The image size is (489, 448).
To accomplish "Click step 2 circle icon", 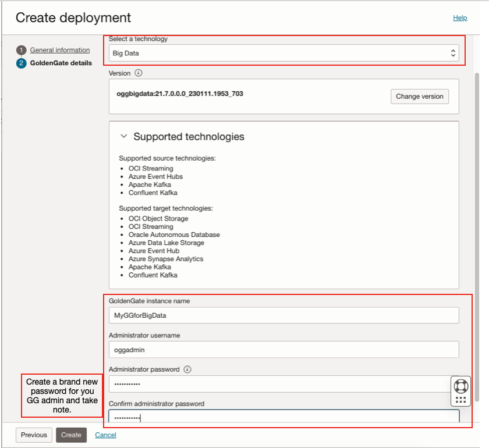I will tap(21, 63).
